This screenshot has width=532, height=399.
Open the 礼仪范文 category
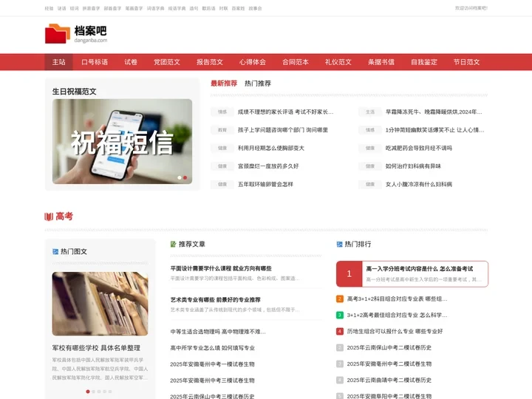click(338, 62)
